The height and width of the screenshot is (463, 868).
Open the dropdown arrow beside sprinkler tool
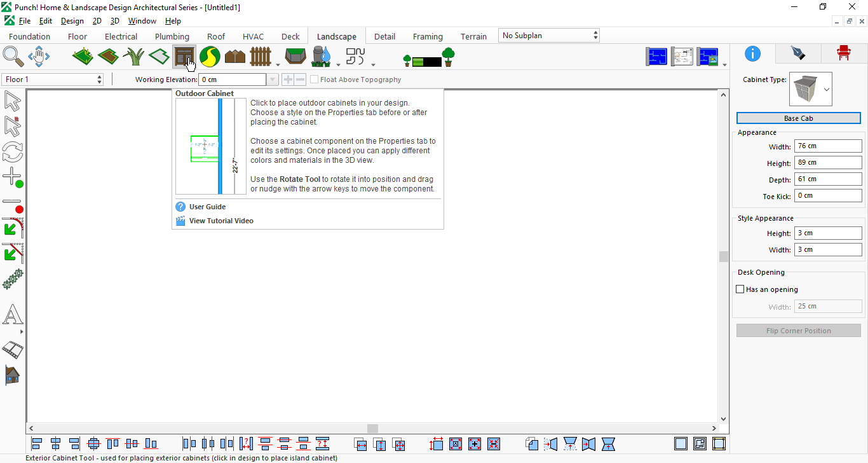[338, 64]
